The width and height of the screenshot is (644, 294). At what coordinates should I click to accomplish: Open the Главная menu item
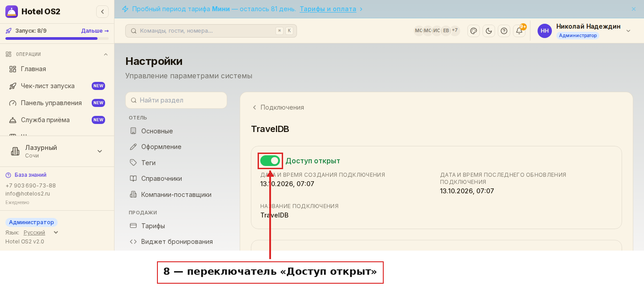point(57,69)
